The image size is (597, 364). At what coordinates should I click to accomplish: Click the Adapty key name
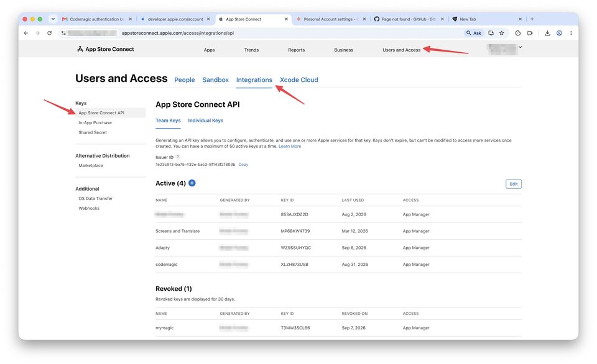(162, 248)
